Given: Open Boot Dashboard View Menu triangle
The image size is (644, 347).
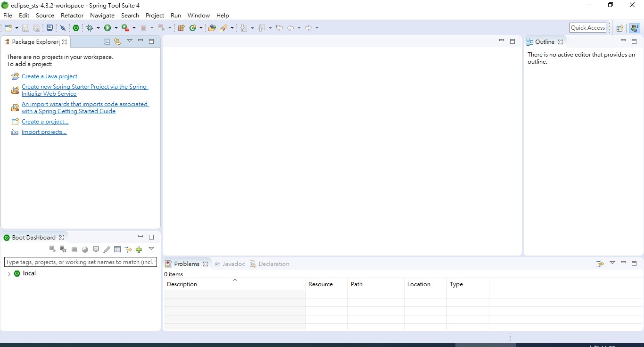Looking at the screenshot, I should tap(151, 248).
